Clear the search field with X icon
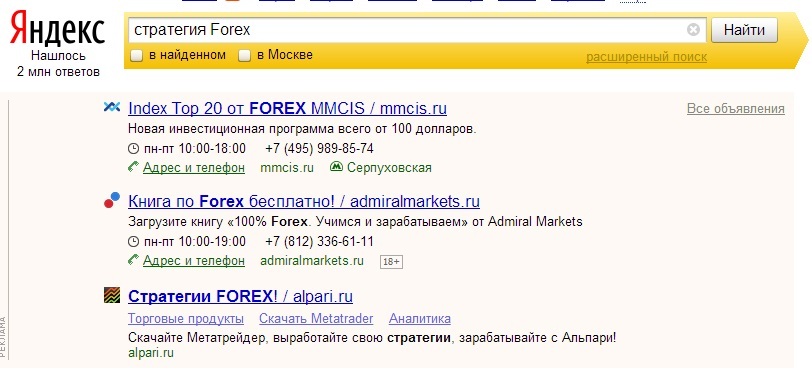 [x=693, y=30]
